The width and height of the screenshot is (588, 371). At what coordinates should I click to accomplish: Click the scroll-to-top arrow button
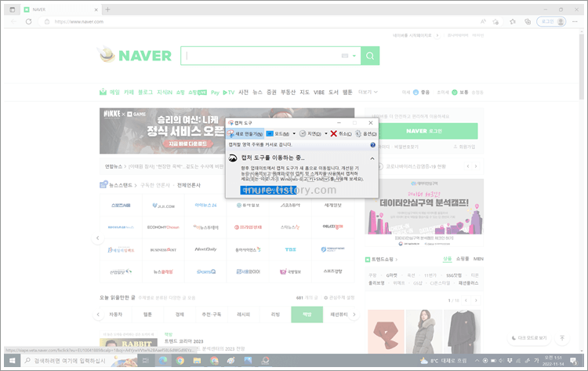(x=562, y=338)
